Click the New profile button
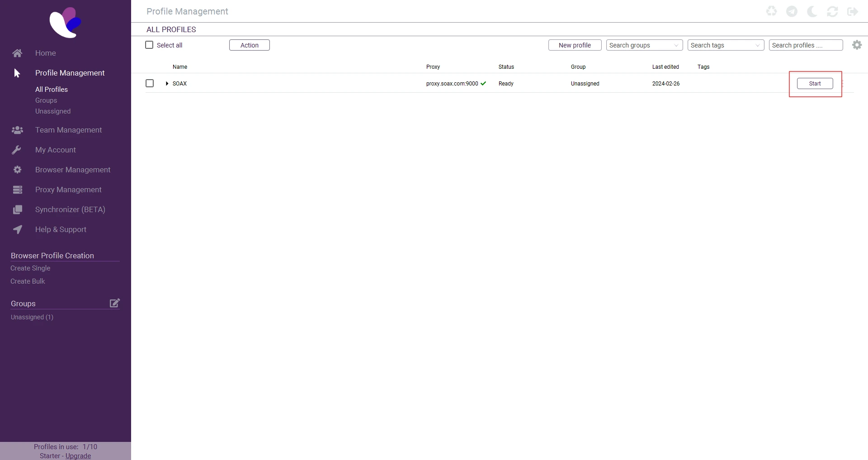This screenshot has width=868, height=460. click(x=575, y=45)
